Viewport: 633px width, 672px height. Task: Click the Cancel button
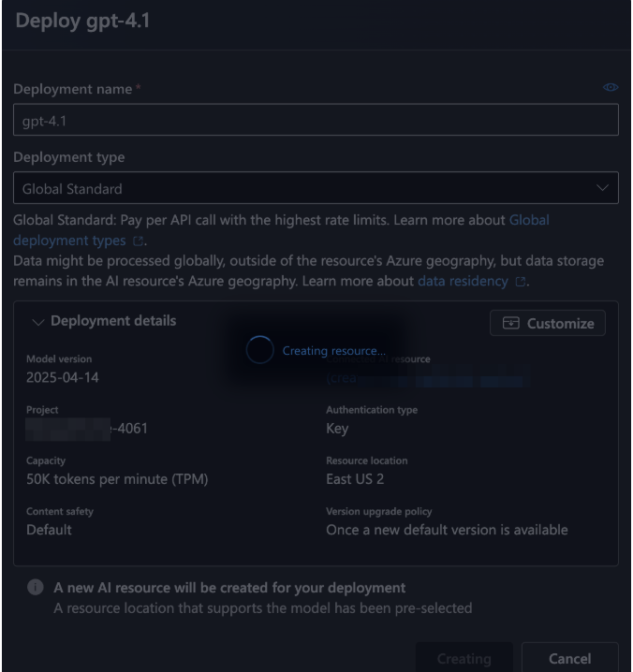tap(569, 658)
